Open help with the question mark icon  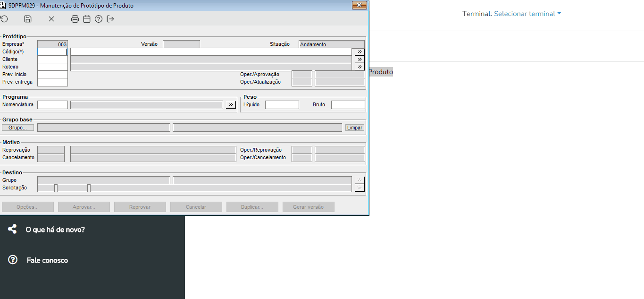(x=99, y=19)
